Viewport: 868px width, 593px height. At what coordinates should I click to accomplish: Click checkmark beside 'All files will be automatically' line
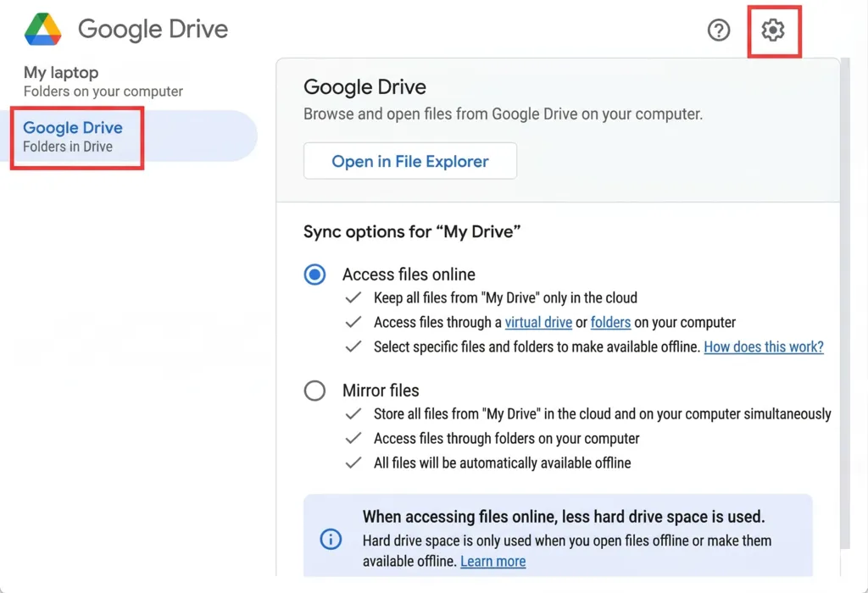click(x=353, y=463)
